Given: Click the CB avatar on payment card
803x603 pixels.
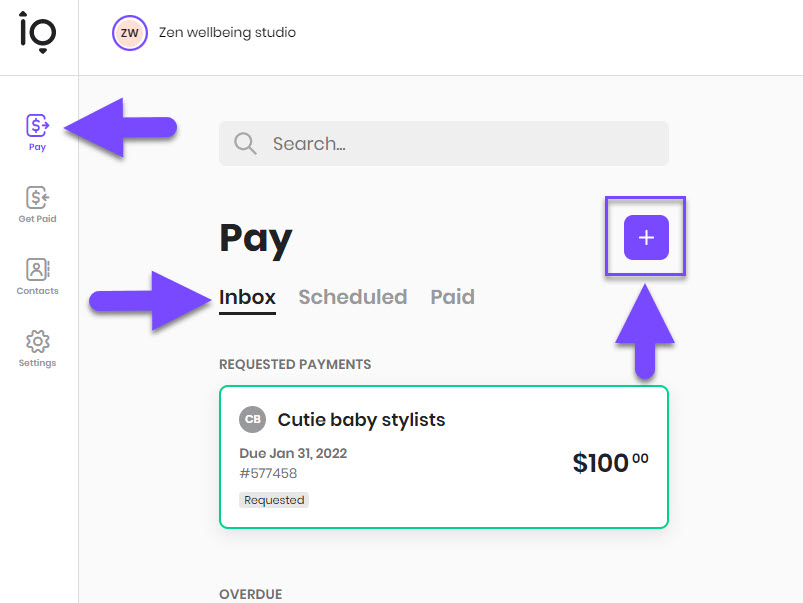Looking at the screenshot, I should (253, 419).
